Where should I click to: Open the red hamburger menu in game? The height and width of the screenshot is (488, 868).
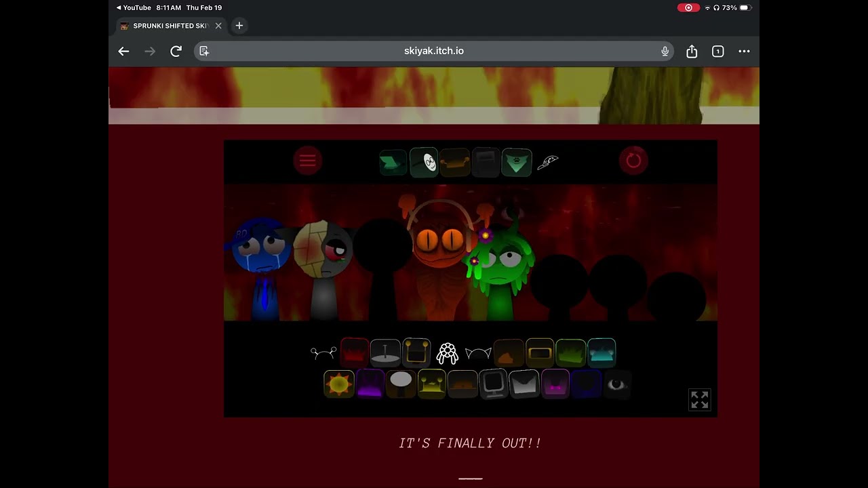[x=308, y=161]
